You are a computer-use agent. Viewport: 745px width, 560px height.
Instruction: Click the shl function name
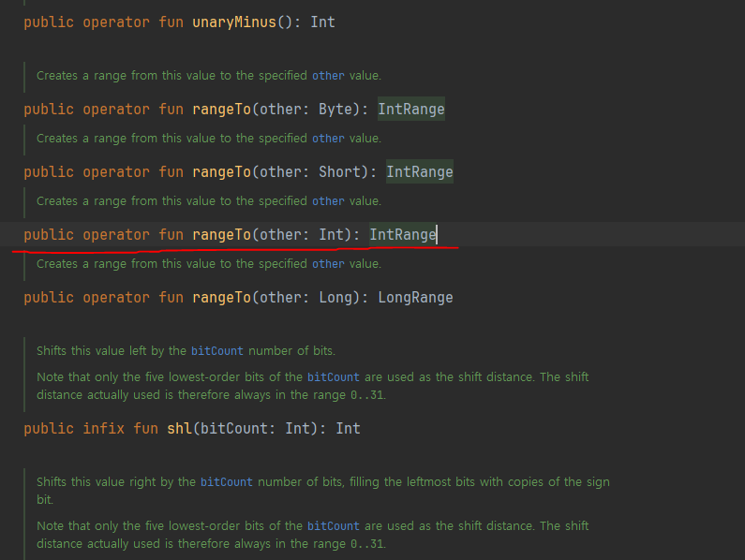(179, 429)
